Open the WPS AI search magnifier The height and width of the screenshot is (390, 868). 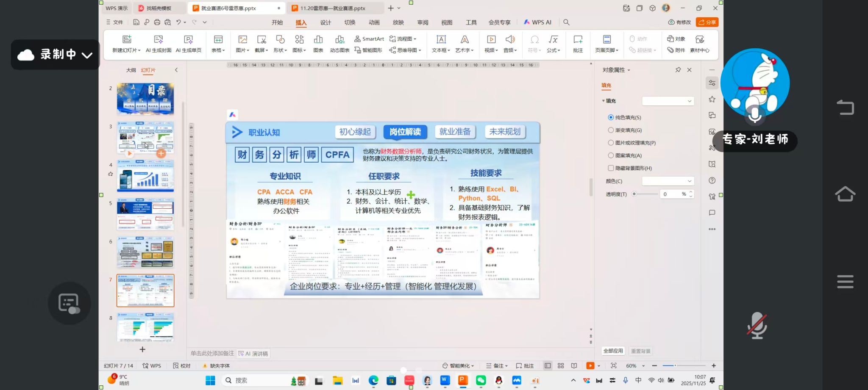[566, 22]
